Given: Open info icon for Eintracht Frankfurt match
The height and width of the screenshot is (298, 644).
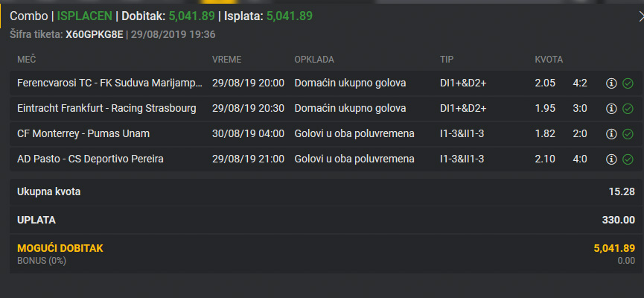Looking at the screenshot, I should pyautogui.click(x=611, y=109).
